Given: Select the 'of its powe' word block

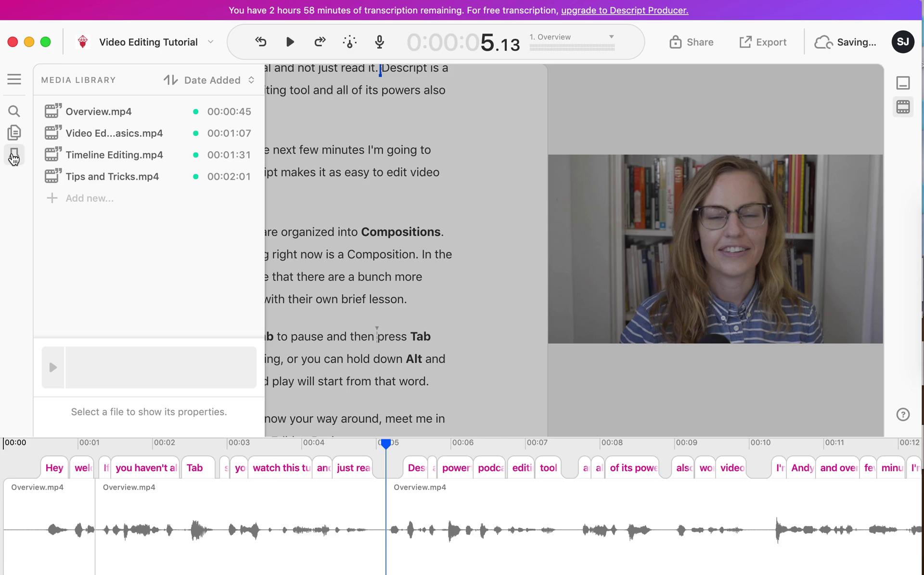Looking at the screenshot, I should point(632,468).
